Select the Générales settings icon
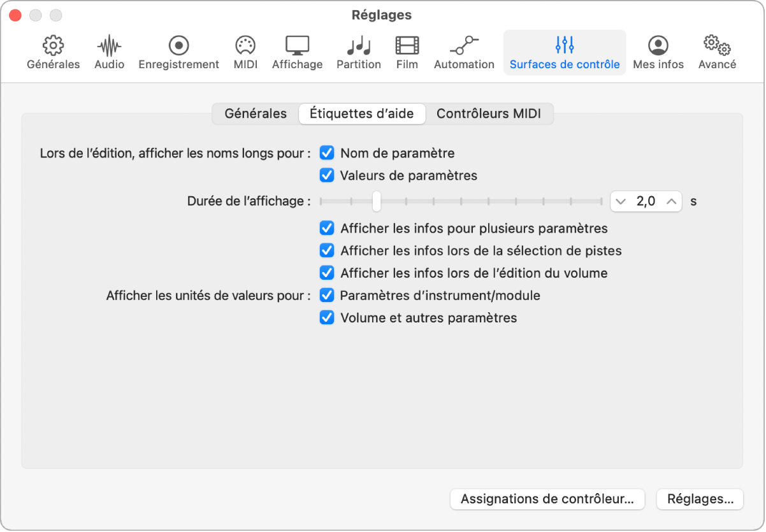This screenshot has height=532, width=766. (53, 51)
